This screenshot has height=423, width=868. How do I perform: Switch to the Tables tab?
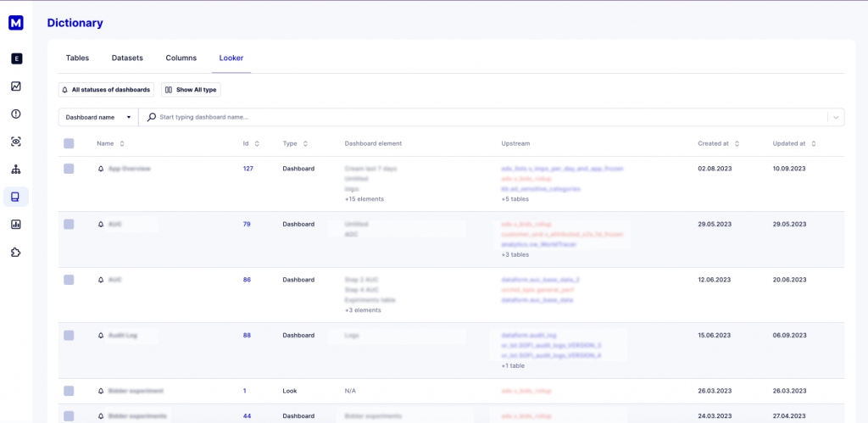[77, 58]
